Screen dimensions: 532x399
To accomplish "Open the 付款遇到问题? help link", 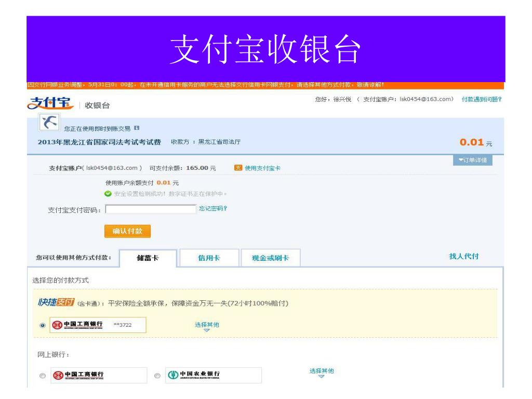I will (x=482, y=99).
